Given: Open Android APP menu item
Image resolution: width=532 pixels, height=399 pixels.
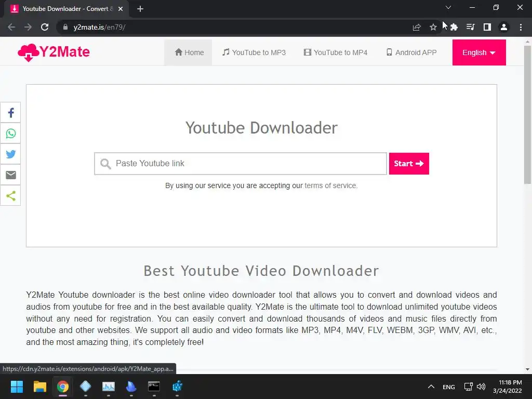Looking at the screenshot, I should (x=411, y=52).
